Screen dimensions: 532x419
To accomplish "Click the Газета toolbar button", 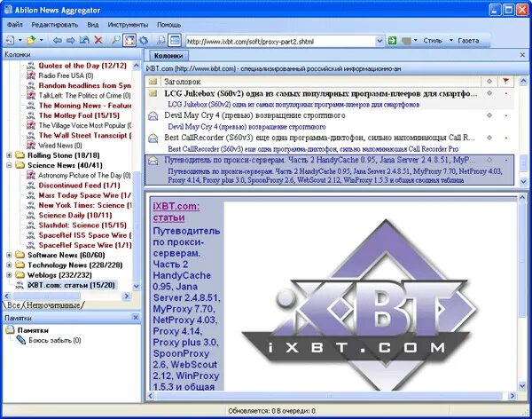I will pyautogui.click(x=468, y=41).
